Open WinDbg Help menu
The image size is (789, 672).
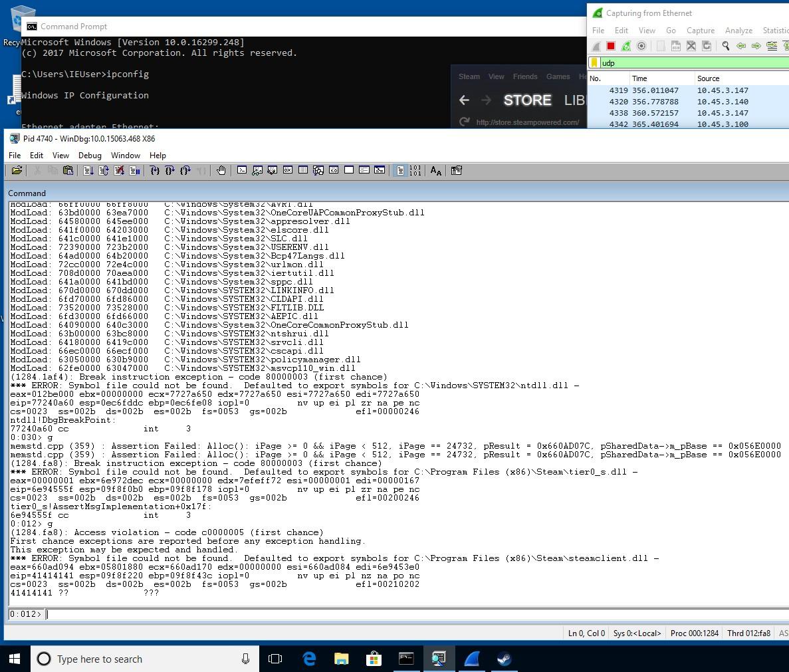point(158,156)
